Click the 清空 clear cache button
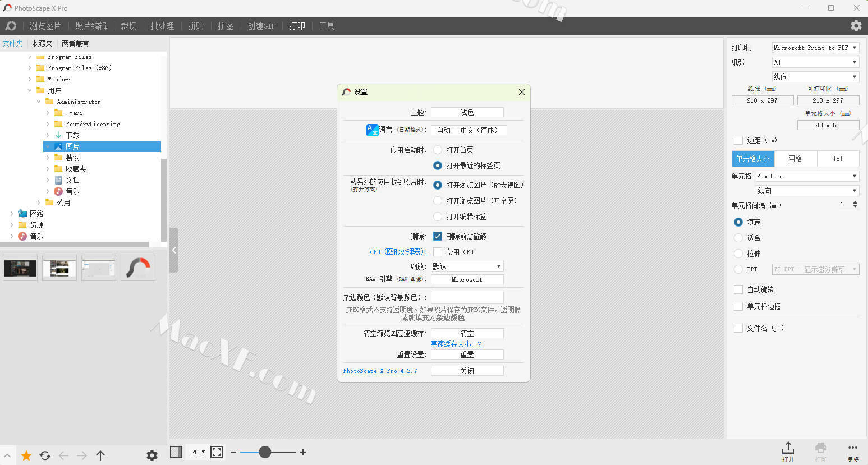868x465 pixels. [x=467, y=333]
